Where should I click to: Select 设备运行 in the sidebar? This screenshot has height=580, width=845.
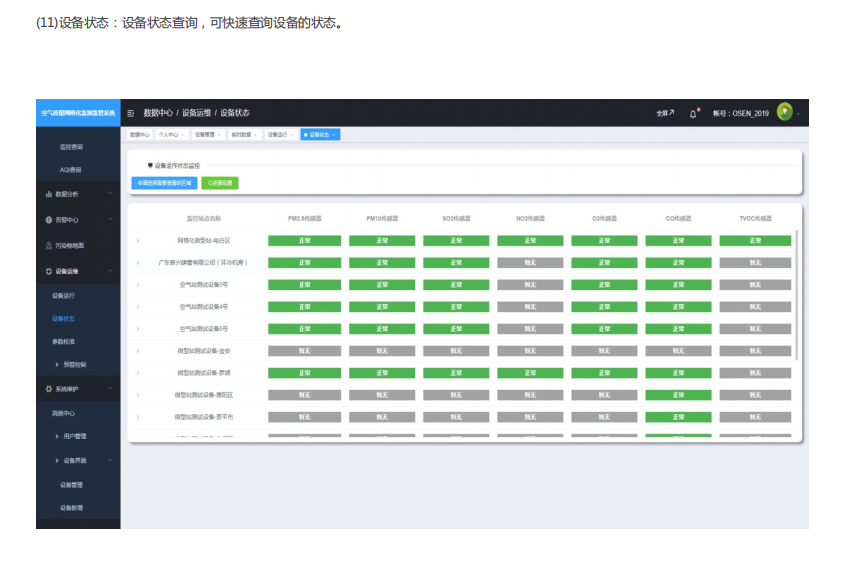click(x=63, y=296)
